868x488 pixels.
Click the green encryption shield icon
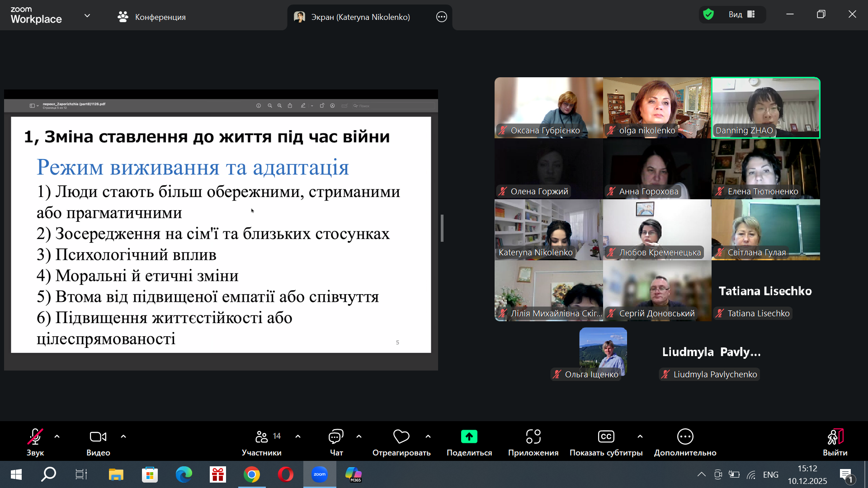click(708, 14)
